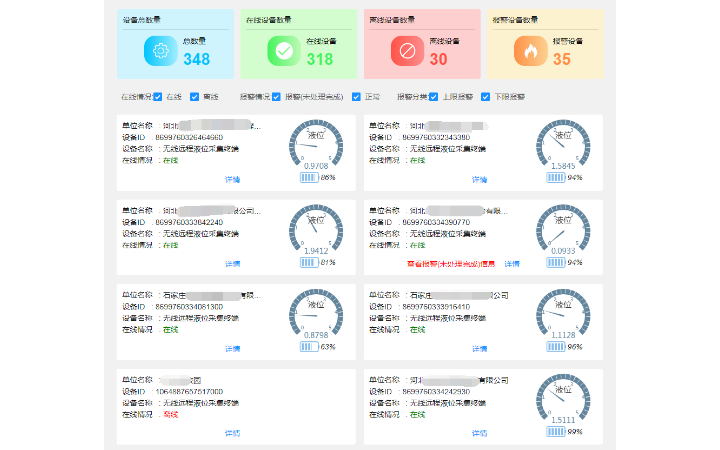Toggle the 离线 (offline) filter checkbox
This screenshot has height=450, width=720.
click(194, 97)
